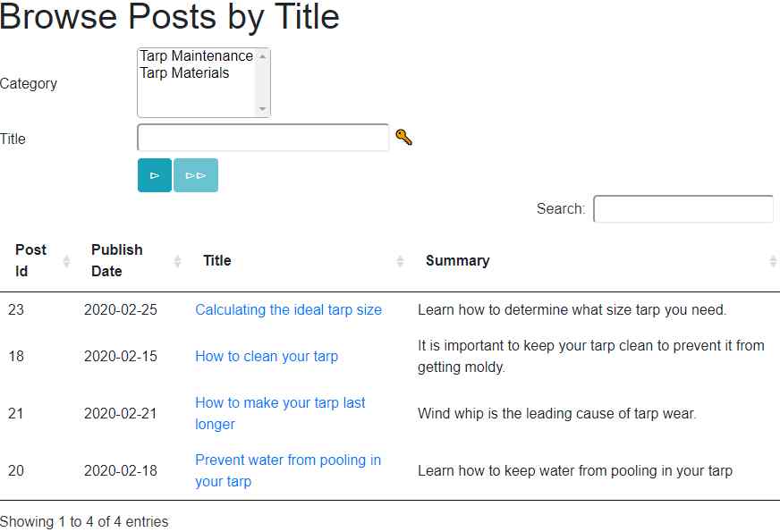Sort table by Publish Date column
This screenshot has width=780, height=532.
[116, 260]
